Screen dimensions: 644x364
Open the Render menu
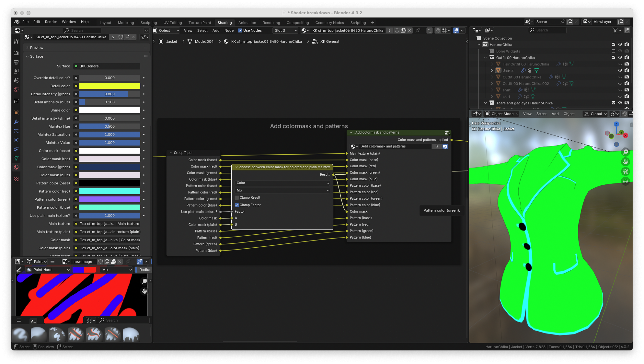point(51,22)
